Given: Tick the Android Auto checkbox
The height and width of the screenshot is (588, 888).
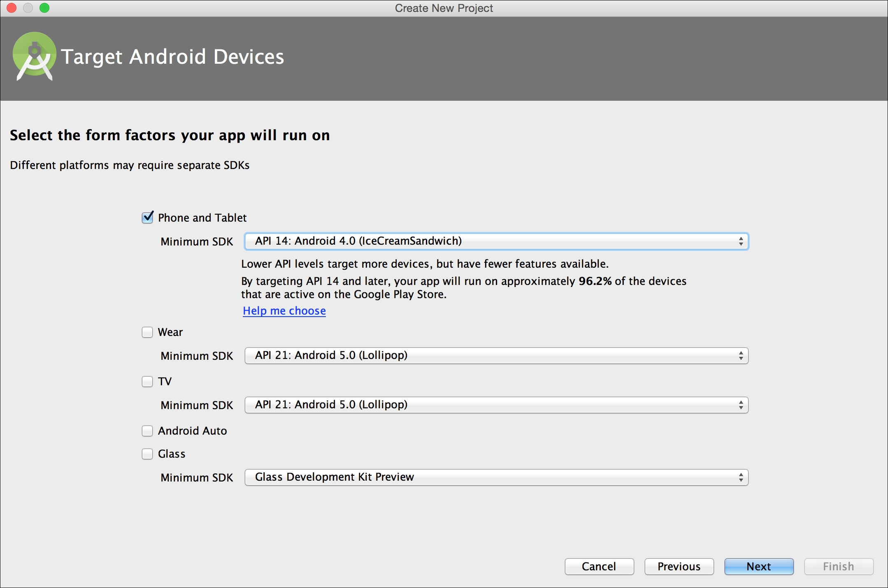Looking at the screenshot, I should click(147, 431).
